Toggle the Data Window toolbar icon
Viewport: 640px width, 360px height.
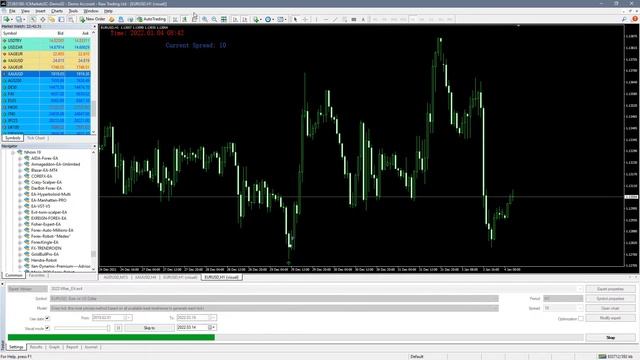click(42, 19)
